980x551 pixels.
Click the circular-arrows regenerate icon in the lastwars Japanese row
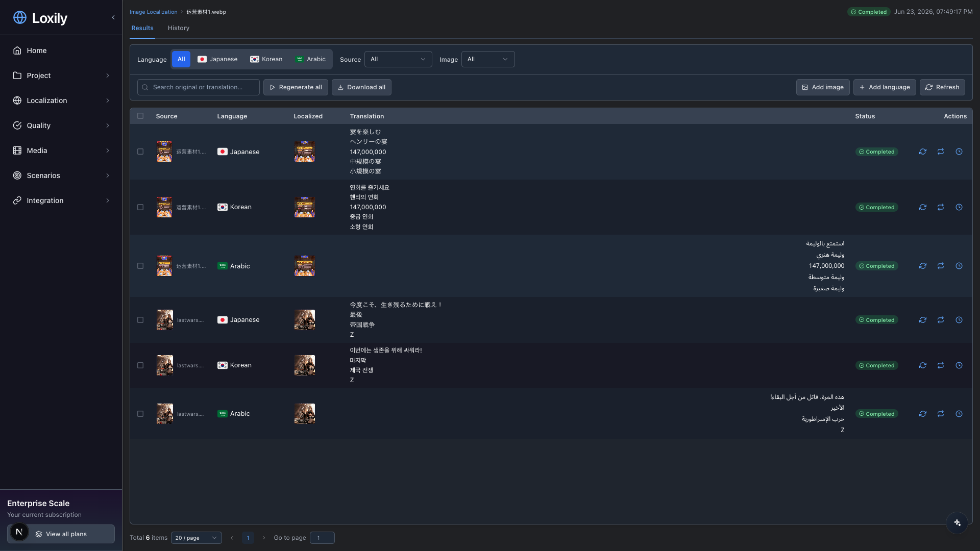tap(923, 320)
